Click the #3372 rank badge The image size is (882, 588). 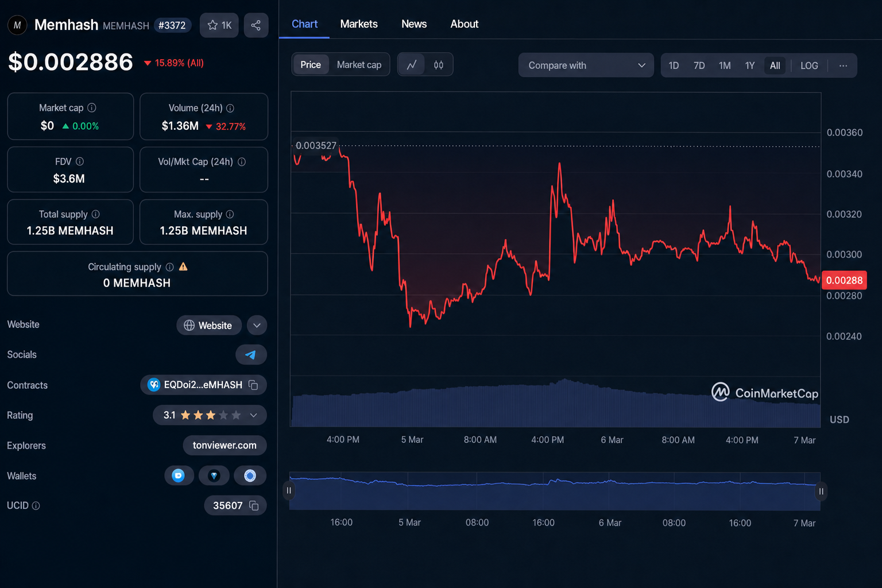click(x=172, y=25)
